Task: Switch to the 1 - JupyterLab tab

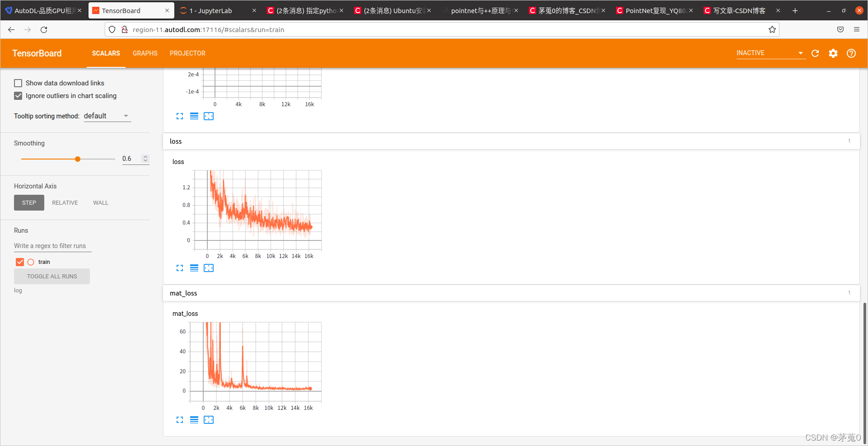Action: (219, 10)
